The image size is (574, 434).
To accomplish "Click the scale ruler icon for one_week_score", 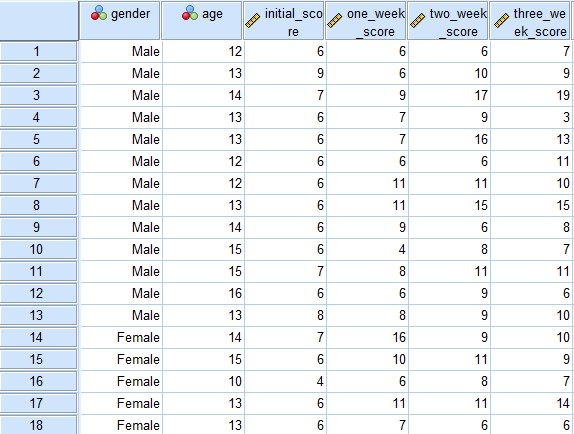I will (335, 20).
